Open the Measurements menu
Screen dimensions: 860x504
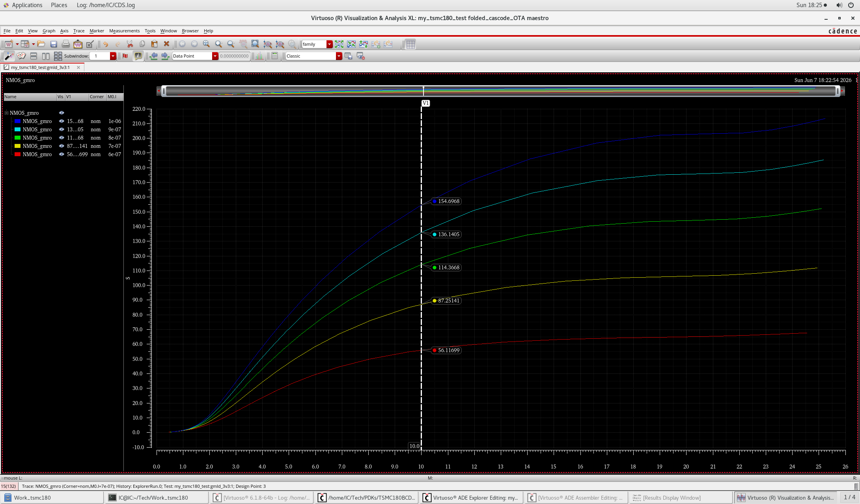click(x=124, y=31)
